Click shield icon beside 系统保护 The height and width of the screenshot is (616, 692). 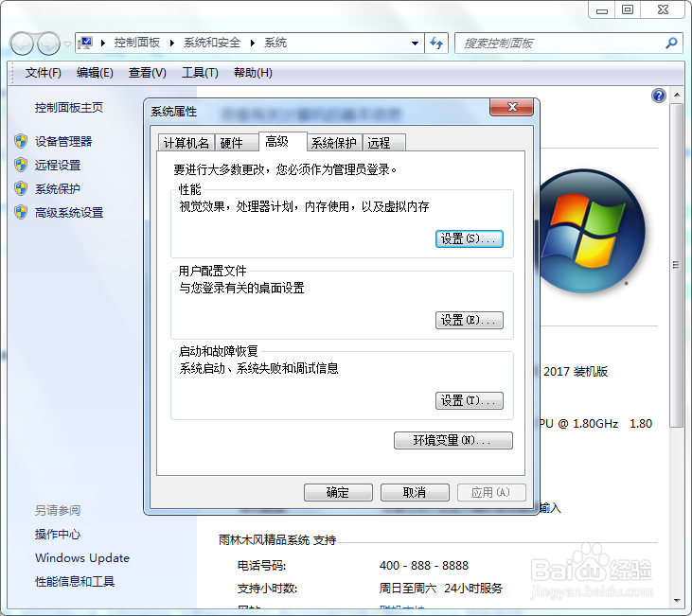pos(21,189)
